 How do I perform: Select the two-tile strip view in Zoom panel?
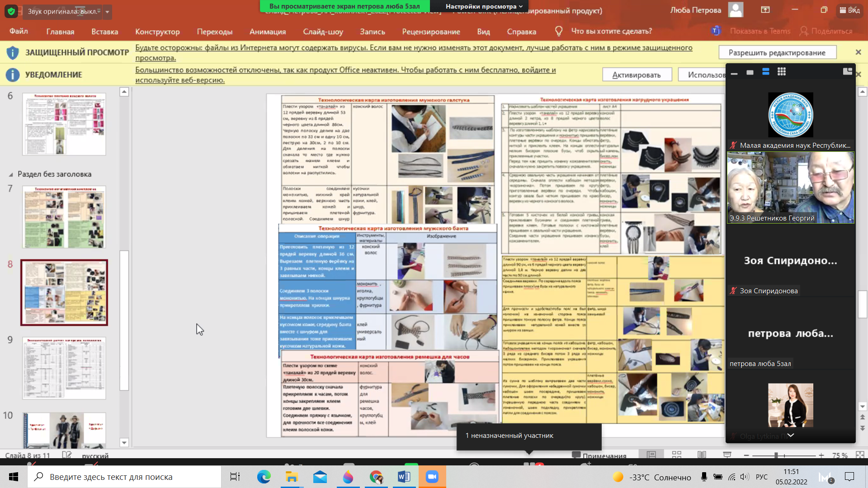click(x=765, y=72)
